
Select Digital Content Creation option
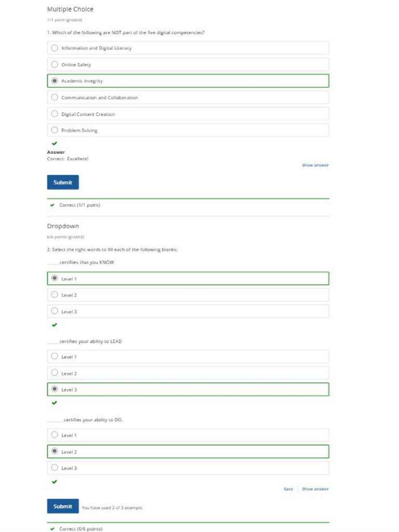[x=55, y=114]
